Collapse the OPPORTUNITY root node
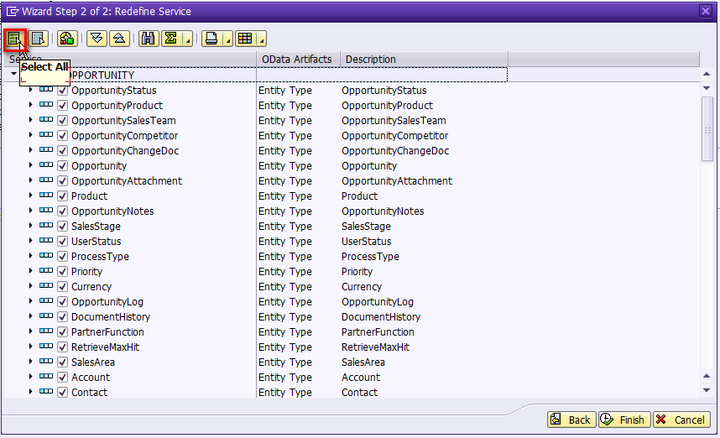720x438 pixels. (x=14, y=74)
